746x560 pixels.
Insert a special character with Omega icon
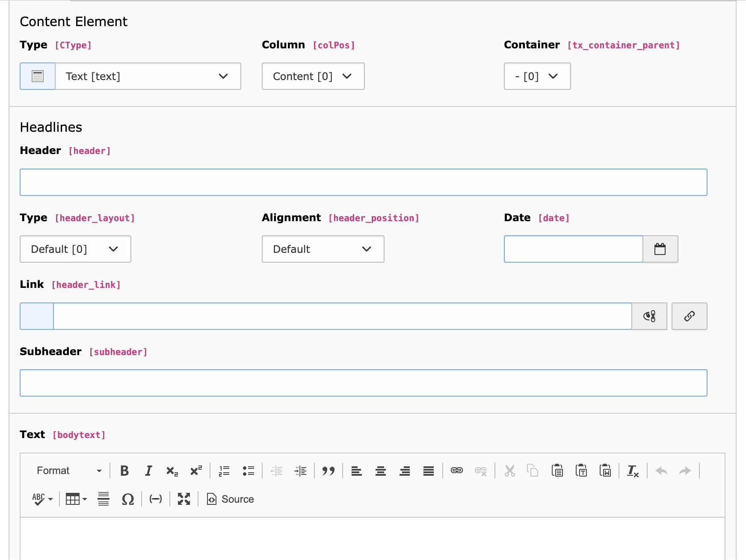click(127, 499)
